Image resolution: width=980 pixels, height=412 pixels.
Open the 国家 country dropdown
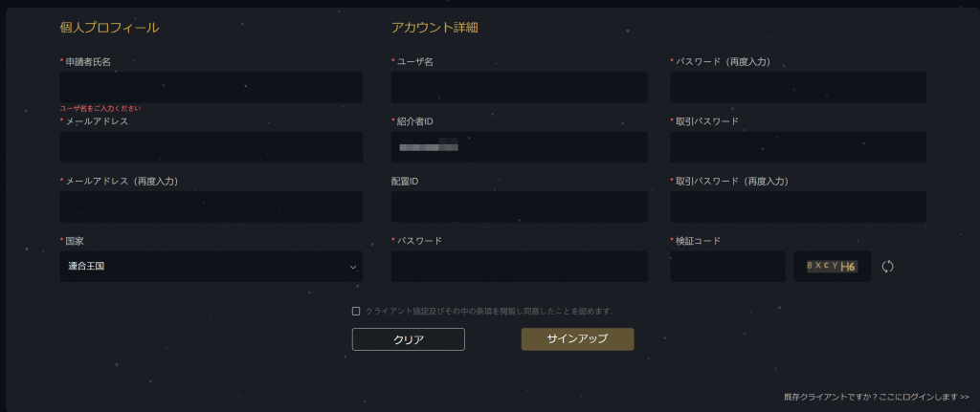coord(212,267)
